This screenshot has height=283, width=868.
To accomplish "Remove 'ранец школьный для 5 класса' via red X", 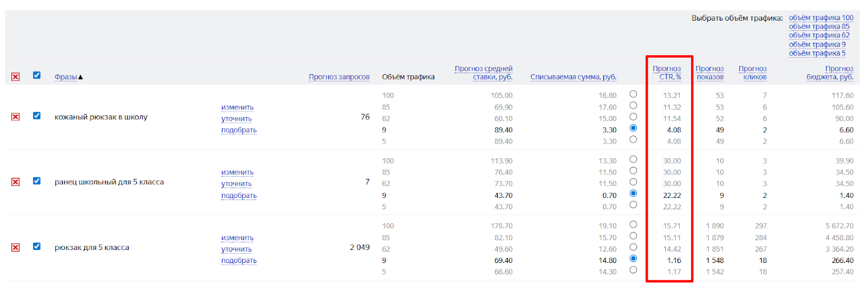I will [x=15, y=182].
